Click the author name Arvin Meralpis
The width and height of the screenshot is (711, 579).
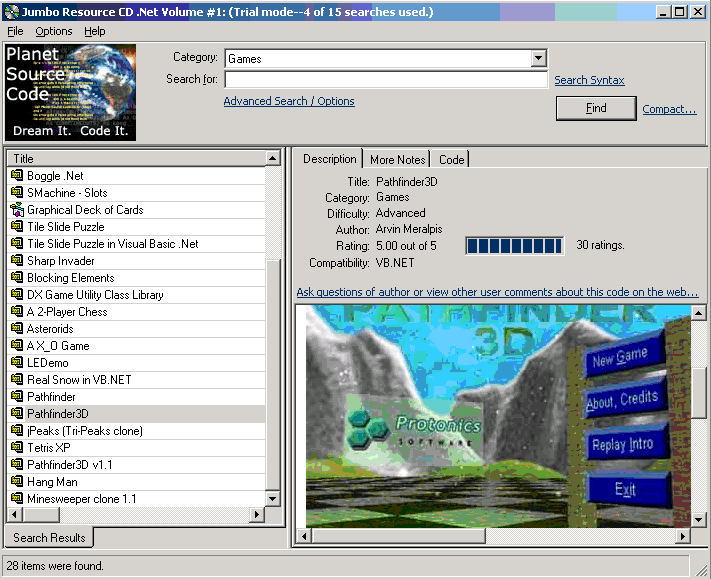(409, 229)
